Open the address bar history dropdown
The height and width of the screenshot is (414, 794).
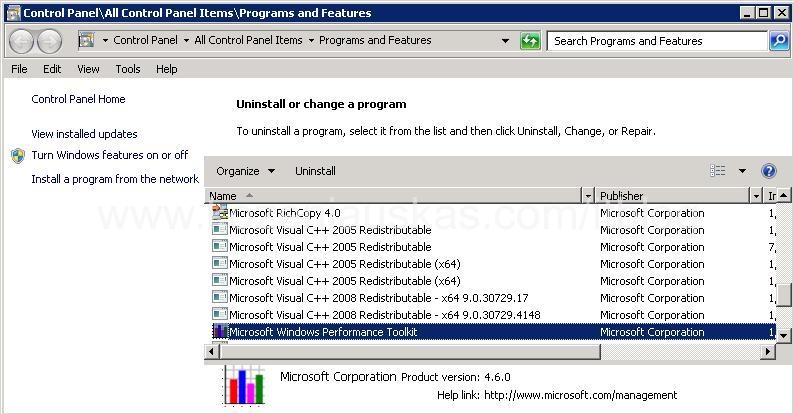coord(505,40)
